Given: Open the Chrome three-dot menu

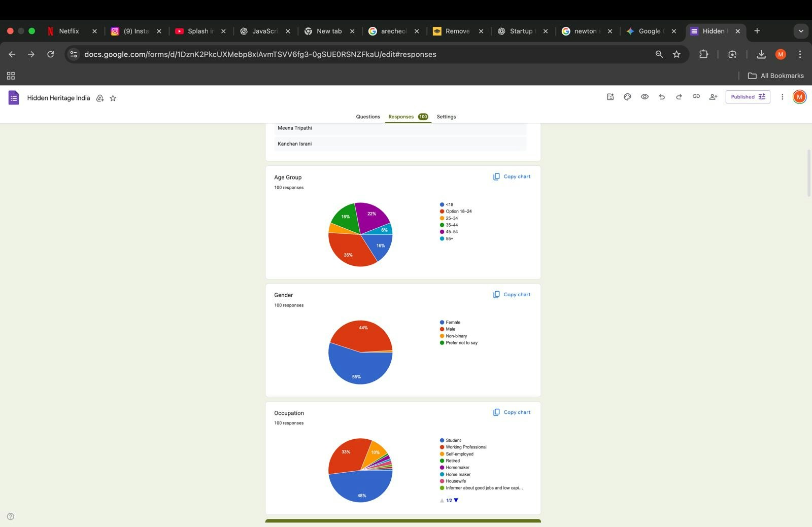Looking at the screenshot, I should 800,54.
